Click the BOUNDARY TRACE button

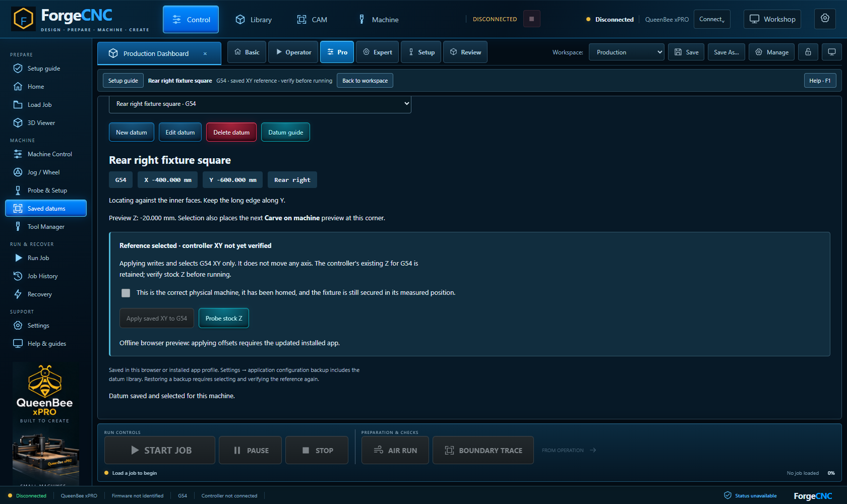pos(483,450)
